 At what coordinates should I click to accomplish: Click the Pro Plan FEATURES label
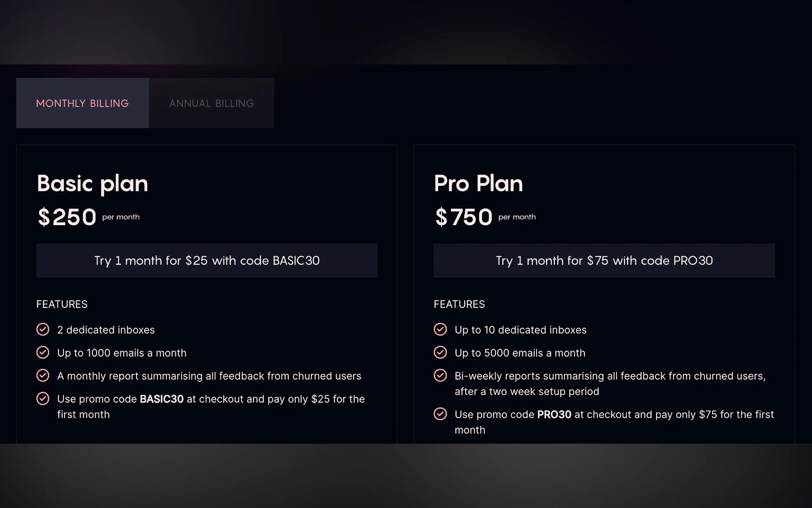[x=459, y=305]
